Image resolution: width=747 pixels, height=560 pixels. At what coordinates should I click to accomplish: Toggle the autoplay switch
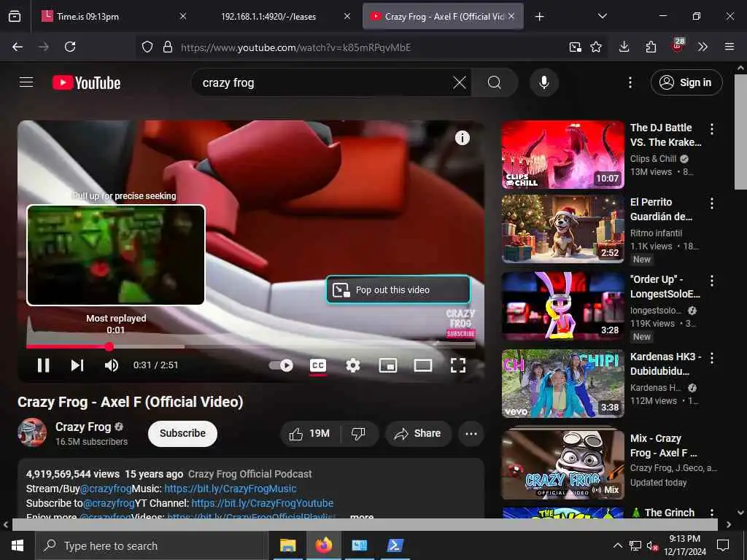click(281, 365)
